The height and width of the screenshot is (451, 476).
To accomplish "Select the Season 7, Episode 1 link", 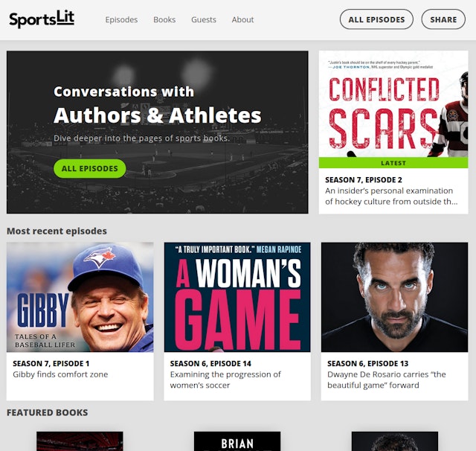I will click(x=51, y=363).
